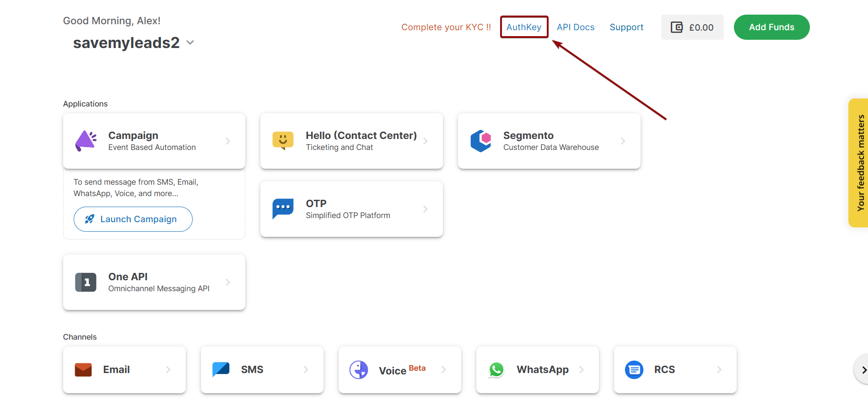The height and width of the screenshot is (400, 868).
Task: Click the One API icon
Action: point(86,282)
